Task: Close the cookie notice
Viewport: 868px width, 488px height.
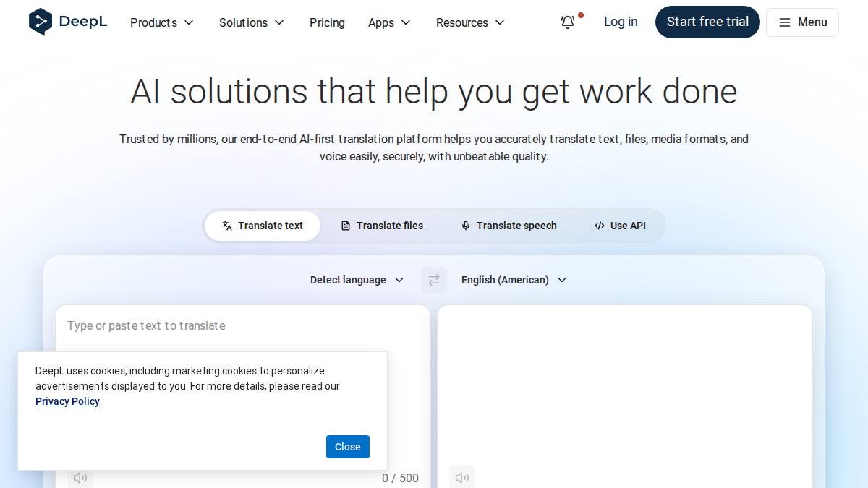Action: coord(348,447)
